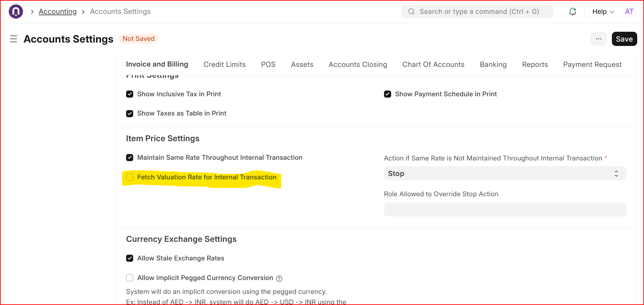Follow the Accounting breadcrumb link

[58, 11]
